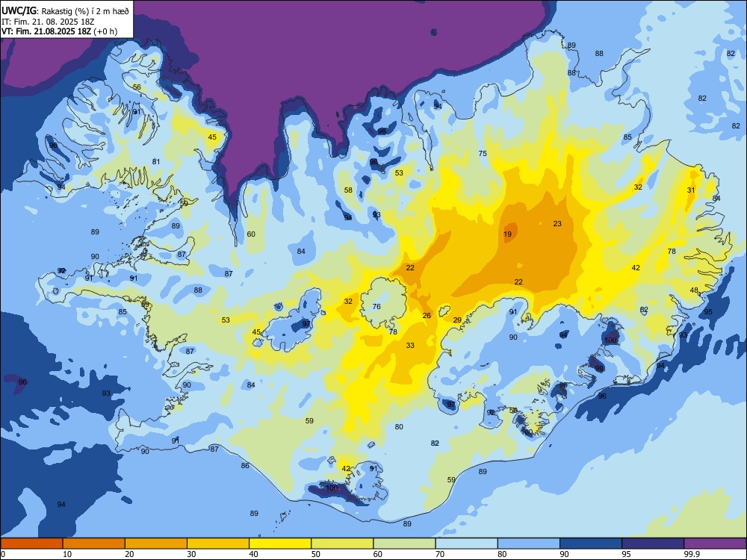747x560 pixels.
Task: Click the '60' tick label on the legend
Action: (378, 554)
